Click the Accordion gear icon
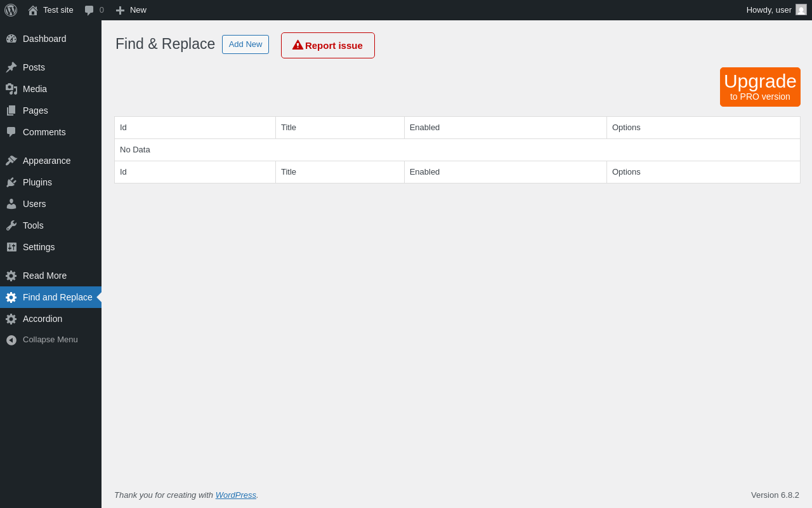The height and width of the screenshot is (508, 812). (x=11, y=319)
